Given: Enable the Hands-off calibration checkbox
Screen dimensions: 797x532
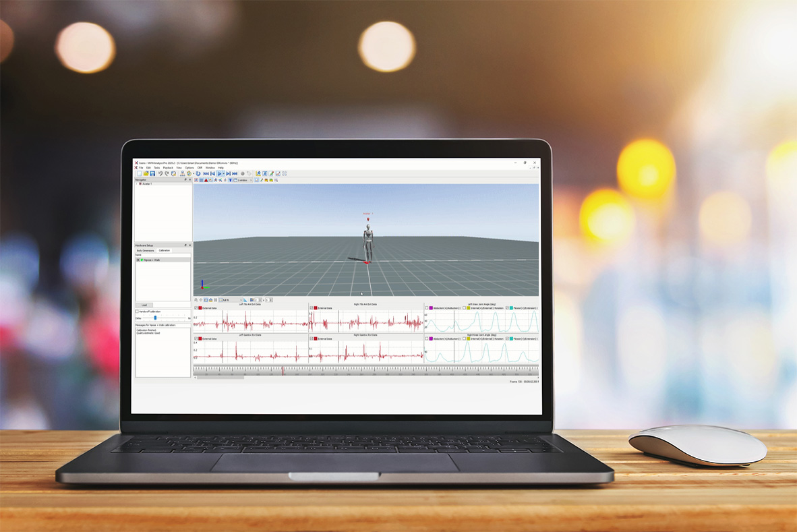Looking at the screenshot, I should point(138,312).
